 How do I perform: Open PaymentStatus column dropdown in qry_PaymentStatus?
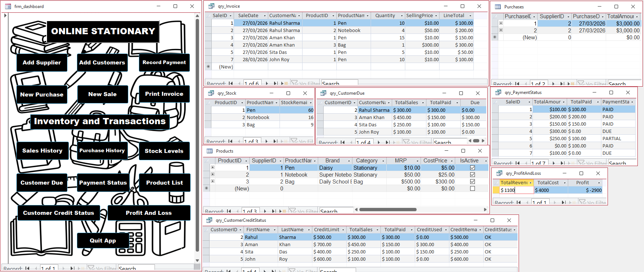632,102
